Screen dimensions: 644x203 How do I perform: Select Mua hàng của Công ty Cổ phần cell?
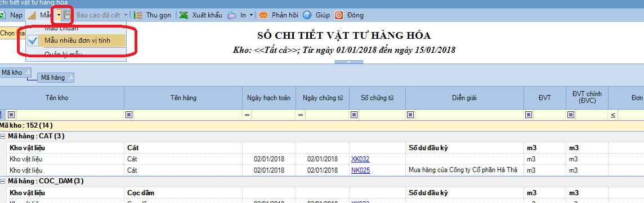pyautogui.click(x=464, y=170)
